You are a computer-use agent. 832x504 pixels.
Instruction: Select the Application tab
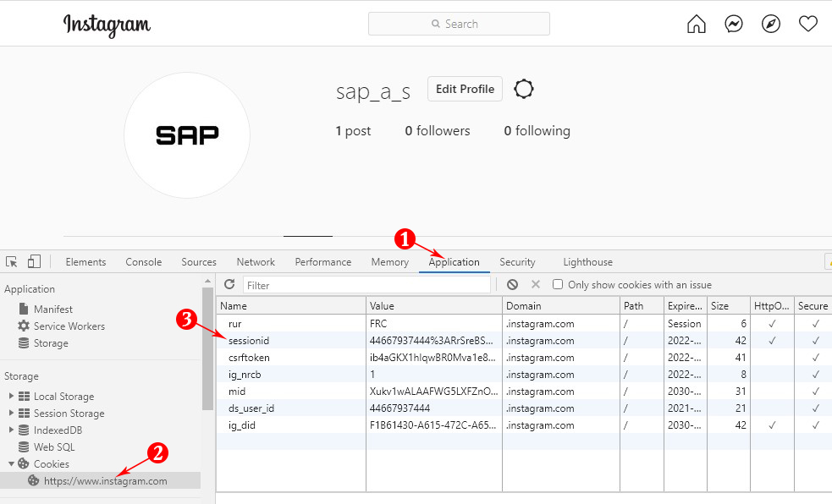click(455, 262)
